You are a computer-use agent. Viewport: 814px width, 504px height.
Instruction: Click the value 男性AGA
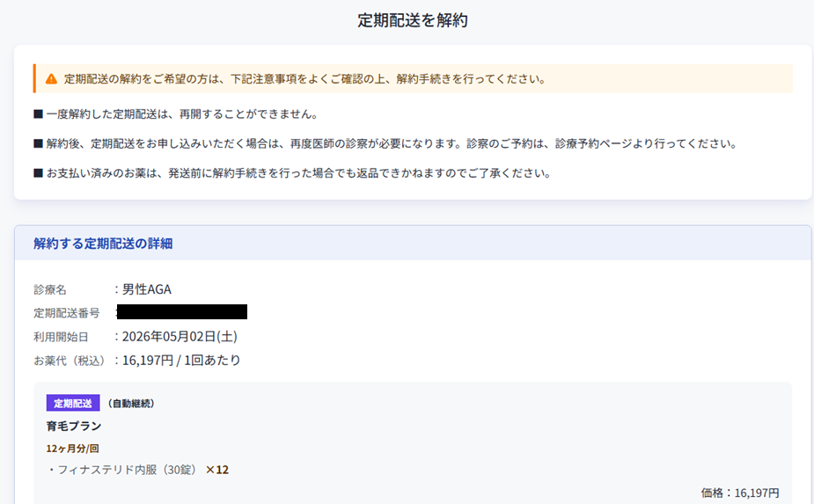coord(146,289)
